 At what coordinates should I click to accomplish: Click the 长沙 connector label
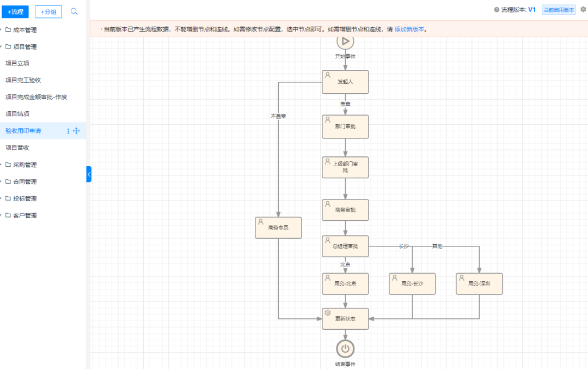pyautogui.click(x=404, y=246)
